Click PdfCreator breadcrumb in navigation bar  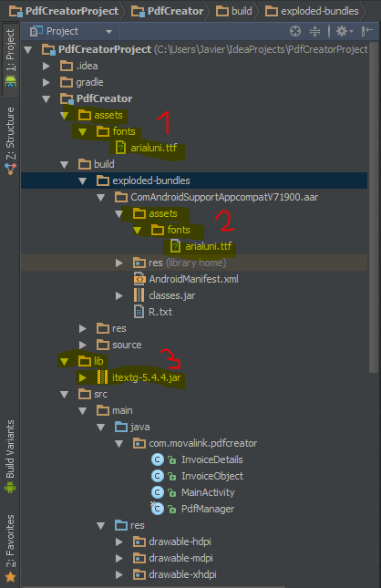[167, 11]
